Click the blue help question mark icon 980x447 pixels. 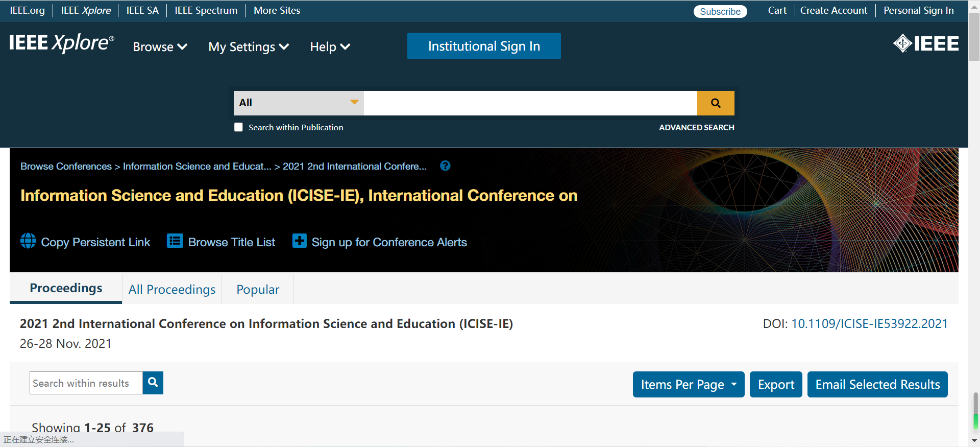coord(445,166)
